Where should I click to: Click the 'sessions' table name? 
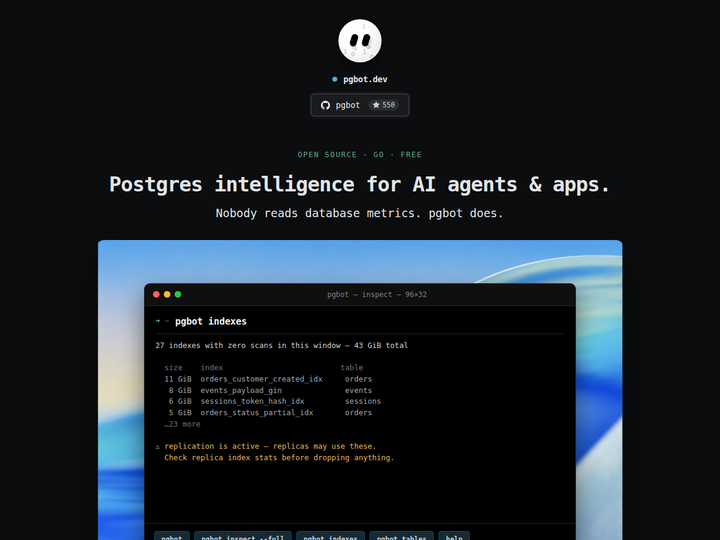pos(363,401)
